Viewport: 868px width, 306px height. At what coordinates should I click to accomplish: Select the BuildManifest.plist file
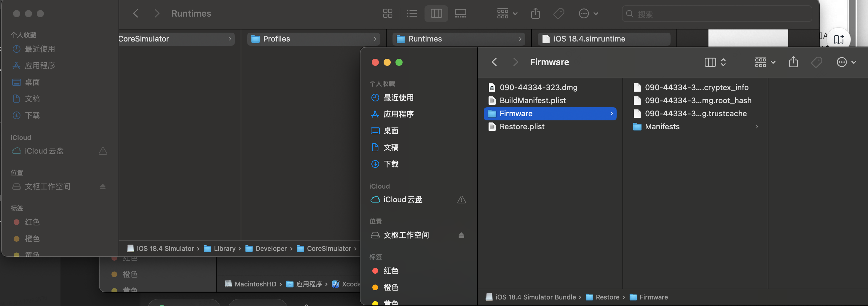[532, 101]
